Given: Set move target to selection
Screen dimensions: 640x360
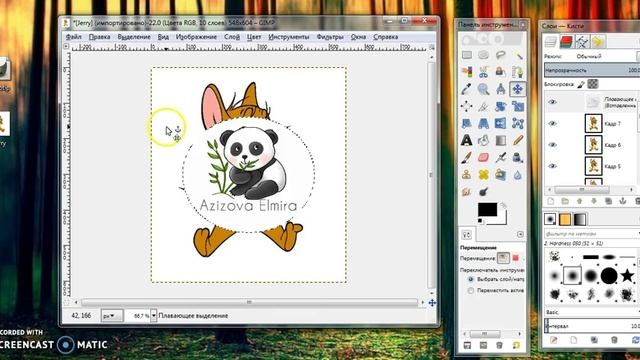Looking at the screenshot, I should click(x=516, y=258).
